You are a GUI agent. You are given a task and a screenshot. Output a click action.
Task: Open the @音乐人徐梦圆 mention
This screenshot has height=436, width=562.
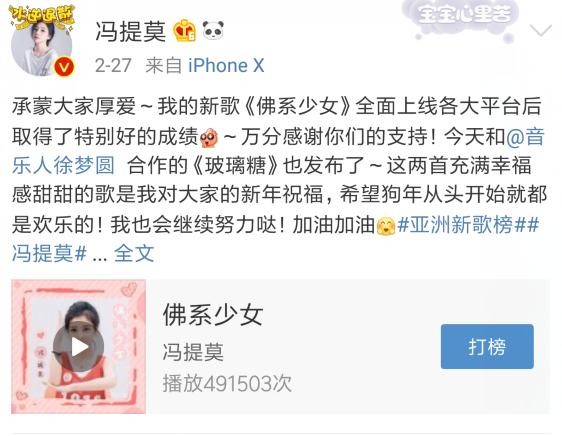tap(278, 152)
